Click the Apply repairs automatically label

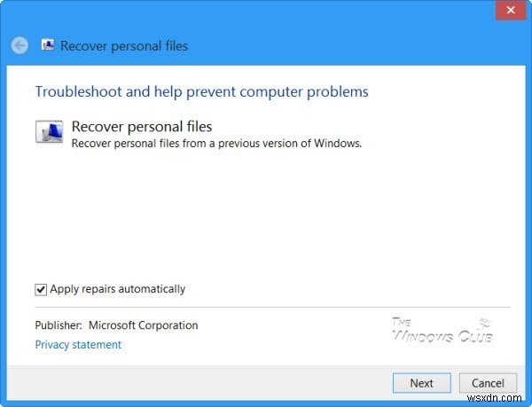118,289
